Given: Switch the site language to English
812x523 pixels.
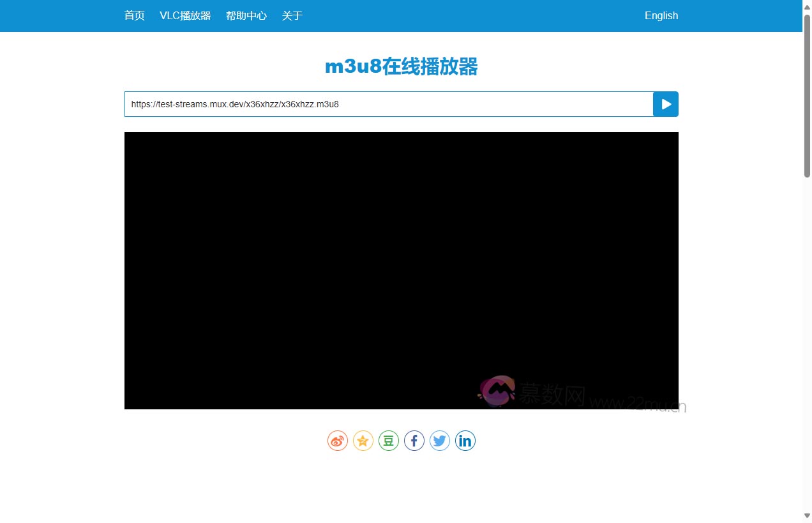Looking at the screenshot, I should coord(661,15).
